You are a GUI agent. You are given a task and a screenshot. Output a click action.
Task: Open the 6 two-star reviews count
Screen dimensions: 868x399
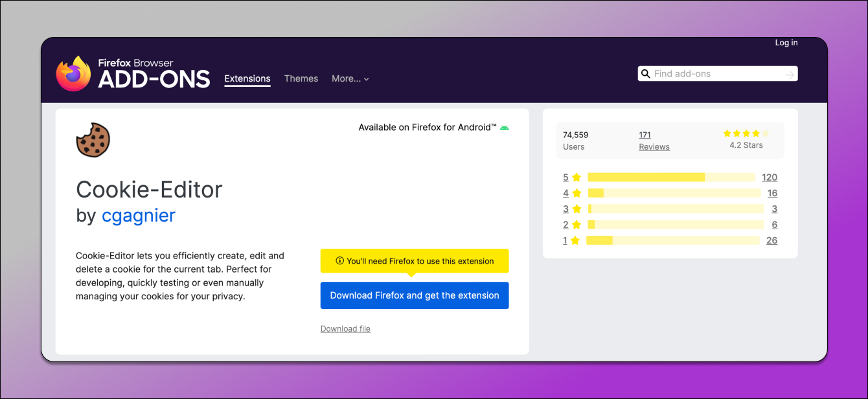775,225
